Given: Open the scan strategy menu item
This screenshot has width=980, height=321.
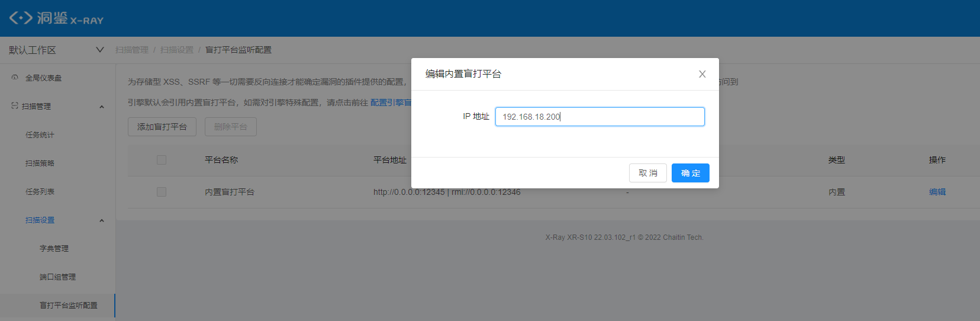Looking at the screenshot, I should pos(40,163).
